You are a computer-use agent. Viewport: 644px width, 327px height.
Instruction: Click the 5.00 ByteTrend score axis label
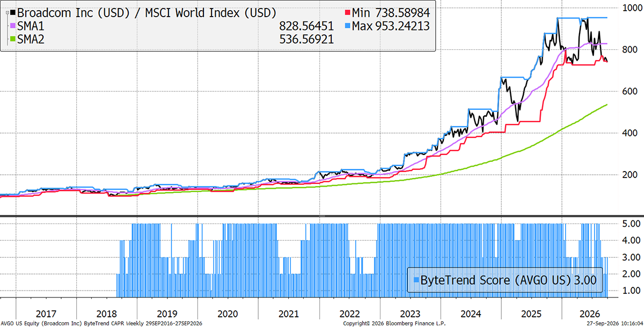point(625,222)
